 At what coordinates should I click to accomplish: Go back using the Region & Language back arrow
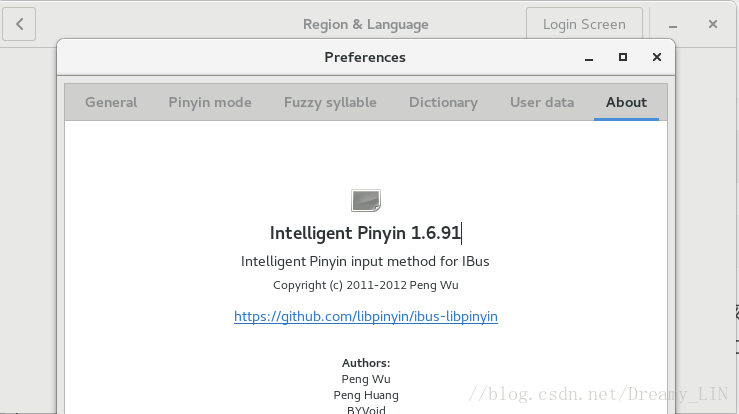19,24
